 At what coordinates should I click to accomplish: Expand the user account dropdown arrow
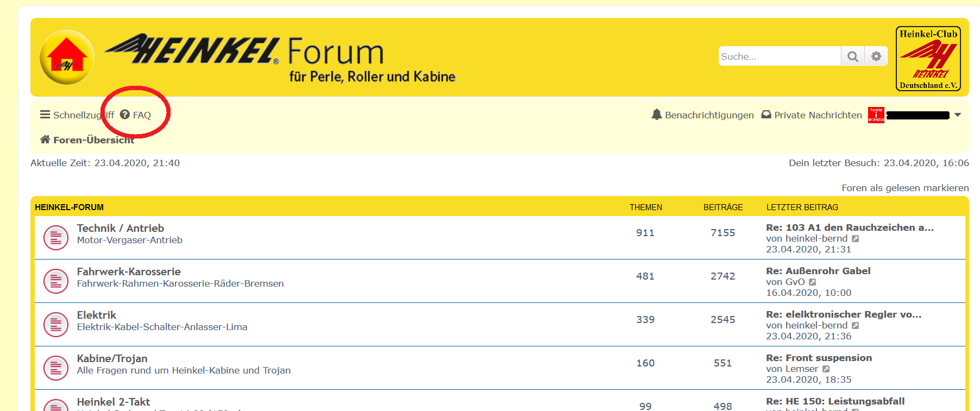(958, 115)
